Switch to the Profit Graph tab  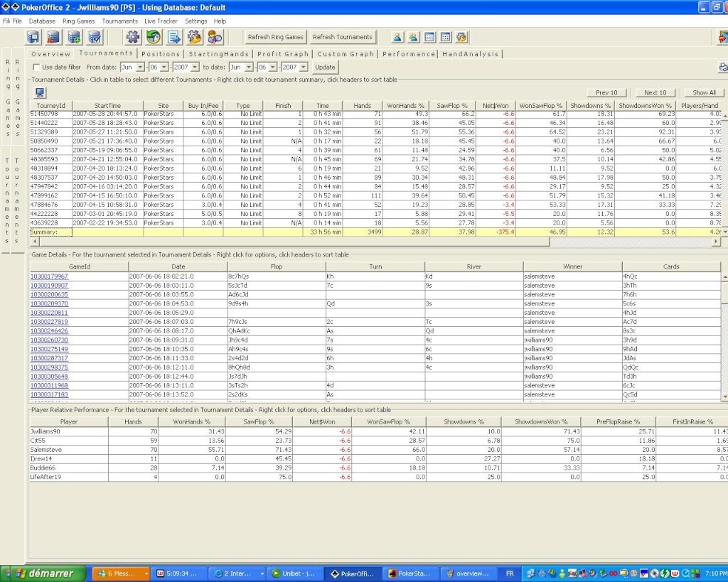(283, 54)
